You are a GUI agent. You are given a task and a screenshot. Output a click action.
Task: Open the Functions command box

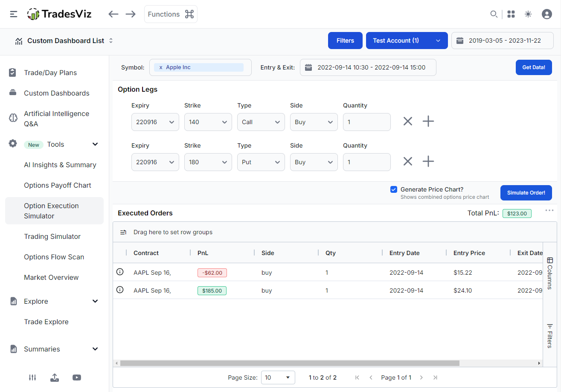click(x=171, y=14)
